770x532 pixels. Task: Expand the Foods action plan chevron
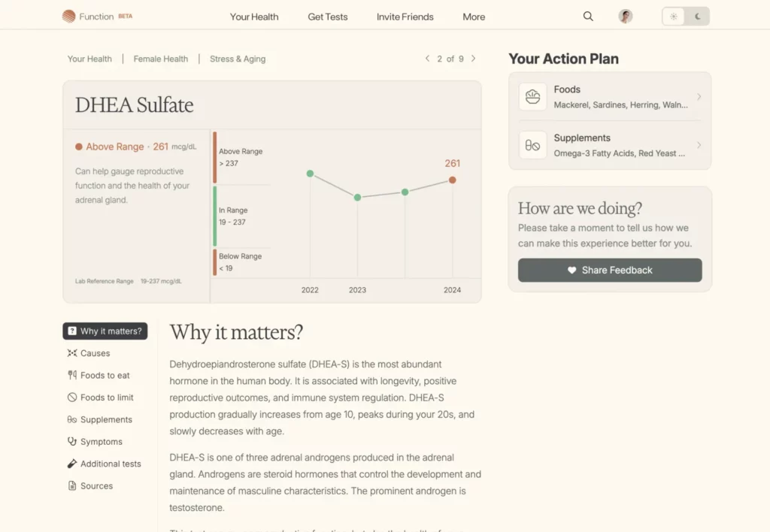point(699,97)
